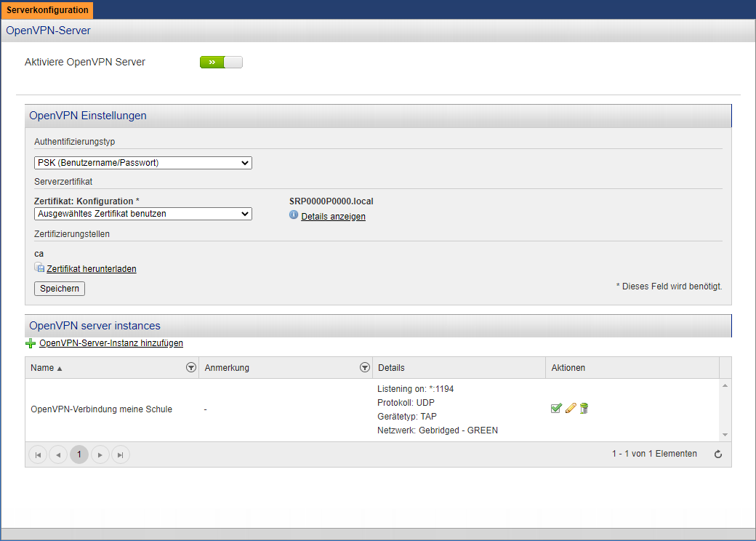The image size is (756, 541).
Task: Click the green plus add-instance icon
Action: click(x=31, y=343)
